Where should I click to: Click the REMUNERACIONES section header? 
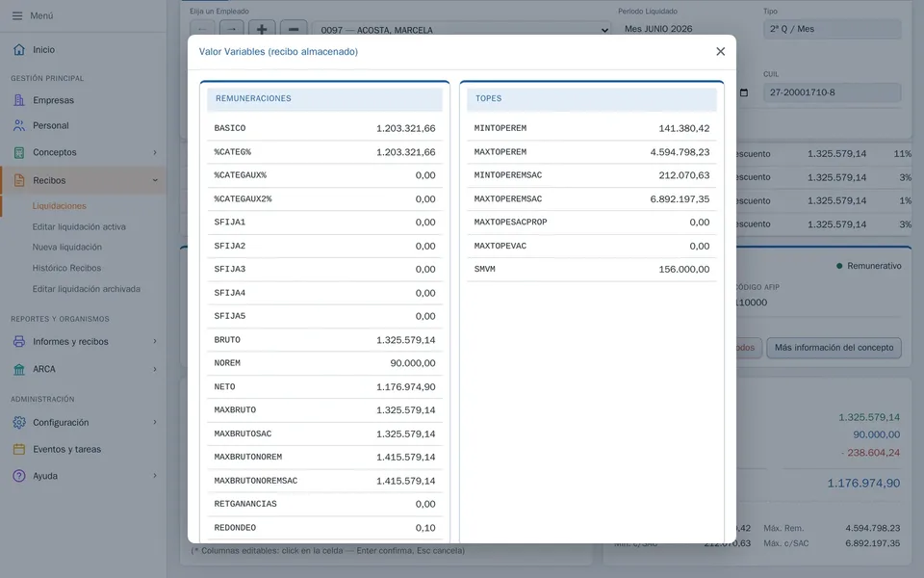(324, 98)
